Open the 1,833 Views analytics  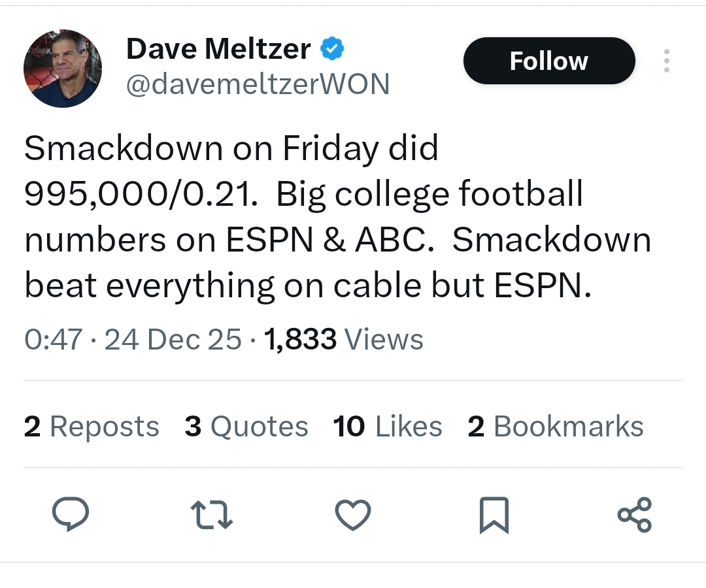click(x=343, y=340)
